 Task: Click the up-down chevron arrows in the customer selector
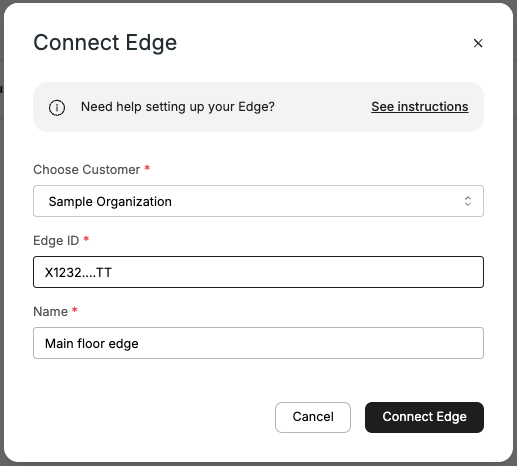(x=468, y=201)
